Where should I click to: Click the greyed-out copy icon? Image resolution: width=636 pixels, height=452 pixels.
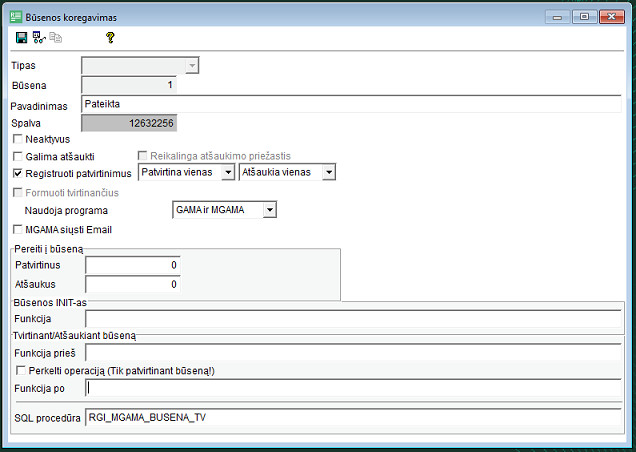pyautogui.click(x=55, y=38)
